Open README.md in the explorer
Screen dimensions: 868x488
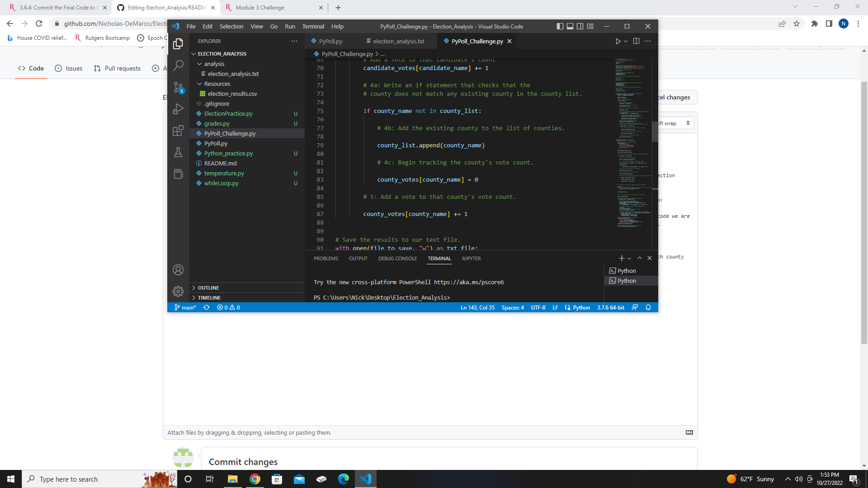click(220, 163)
